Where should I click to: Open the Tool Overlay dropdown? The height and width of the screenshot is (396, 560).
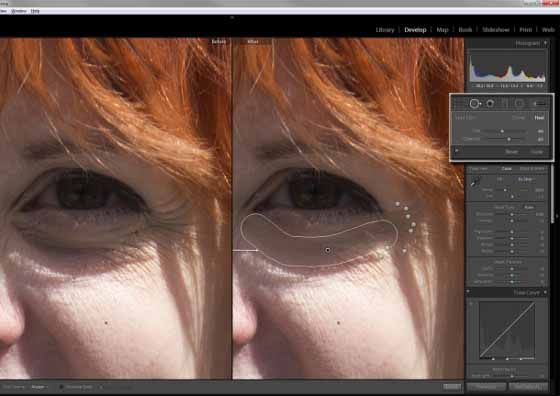click(39, 387)
